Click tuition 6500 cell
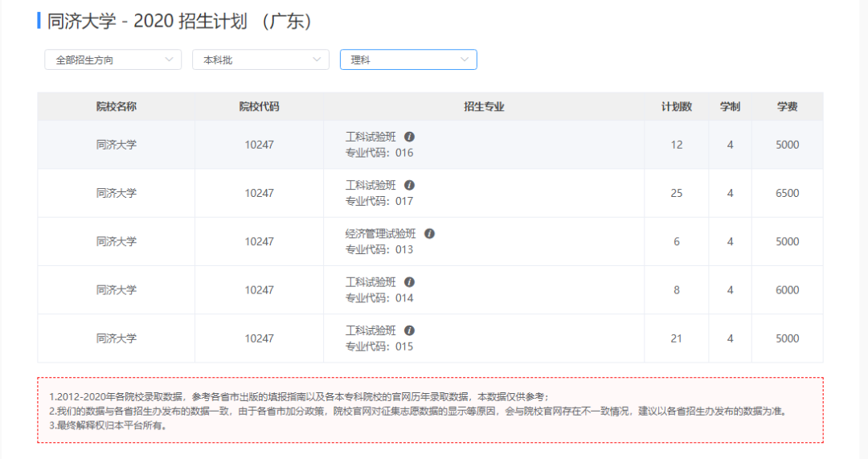Viewport: 868px width, 459px height. pos(787,193)
